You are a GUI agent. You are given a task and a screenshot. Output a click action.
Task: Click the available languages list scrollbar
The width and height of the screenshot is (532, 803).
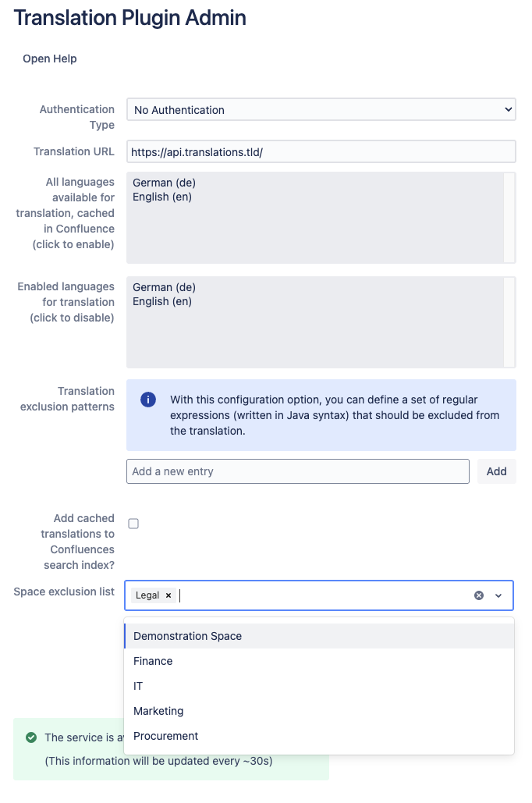point(509,217)
